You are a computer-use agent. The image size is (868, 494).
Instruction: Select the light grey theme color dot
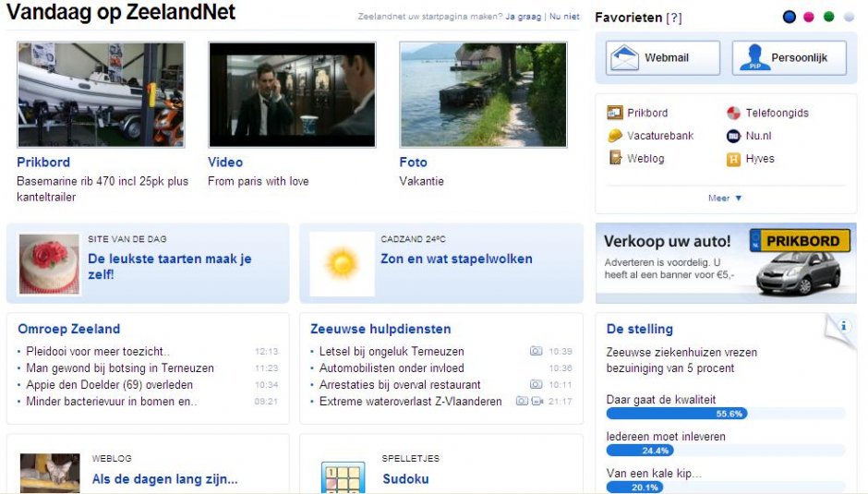[x=849, y=18]
